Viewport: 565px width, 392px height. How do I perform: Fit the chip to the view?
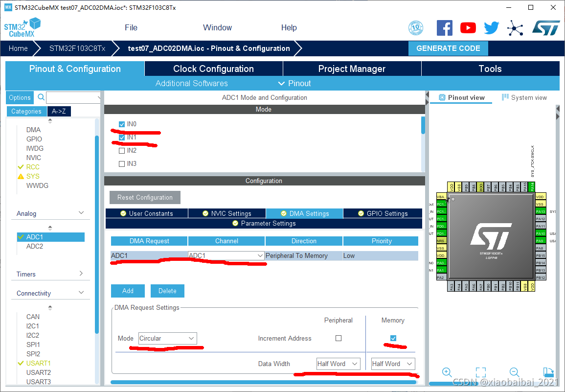click(x=481, y=372)
